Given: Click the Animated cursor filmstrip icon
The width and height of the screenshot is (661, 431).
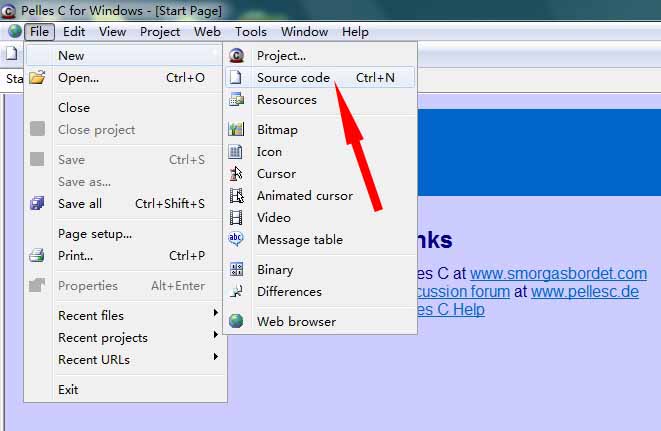Looking at the screenshot, I should coord(236,196).
